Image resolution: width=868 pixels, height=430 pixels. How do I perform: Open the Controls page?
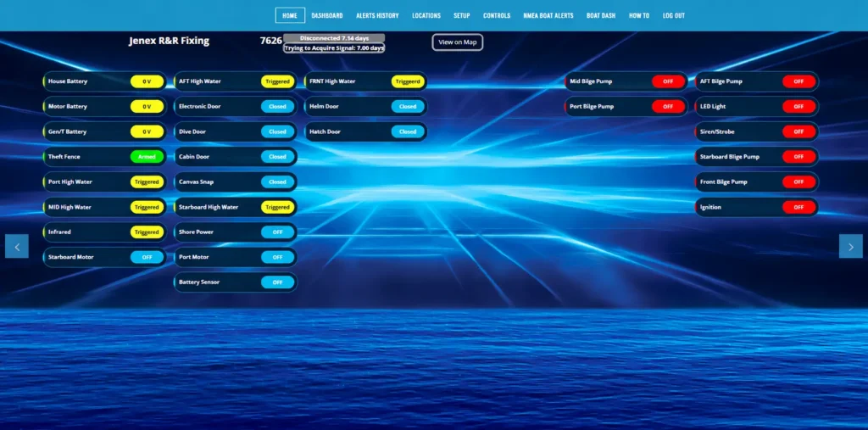(497, 15)
